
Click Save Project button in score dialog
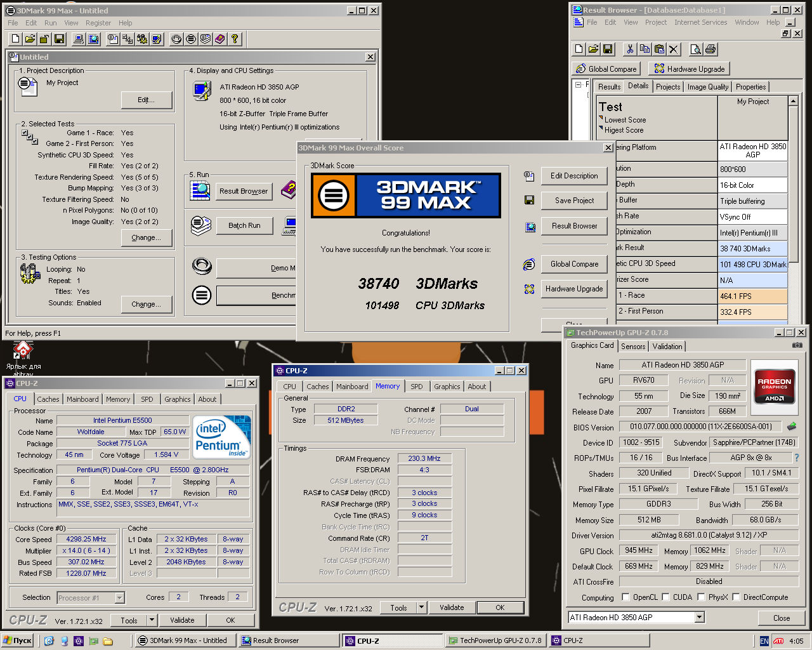coord(574,201)
